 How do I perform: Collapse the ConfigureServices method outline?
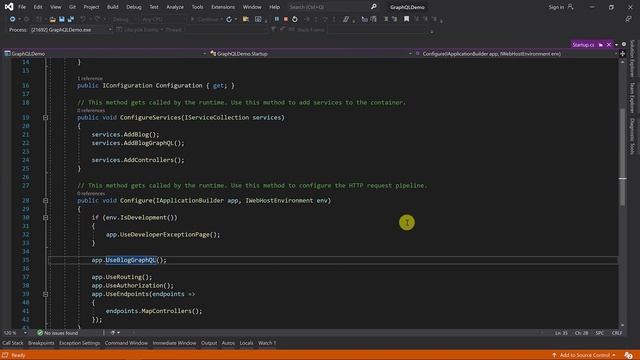[45, 118]
